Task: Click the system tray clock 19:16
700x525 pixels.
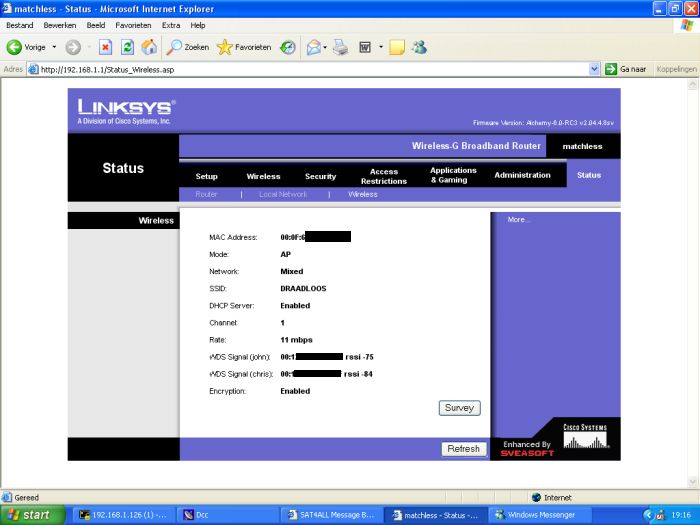Action: point(681,515)
